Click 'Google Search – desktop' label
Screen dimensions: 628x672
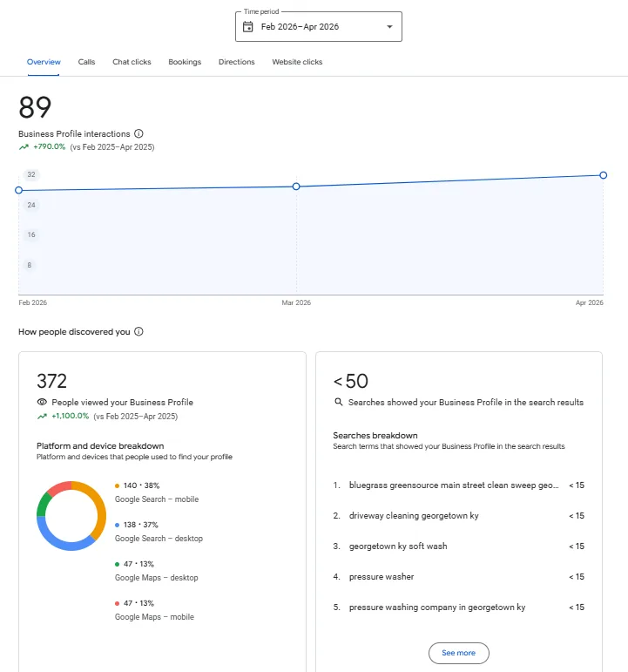(159, 539)
